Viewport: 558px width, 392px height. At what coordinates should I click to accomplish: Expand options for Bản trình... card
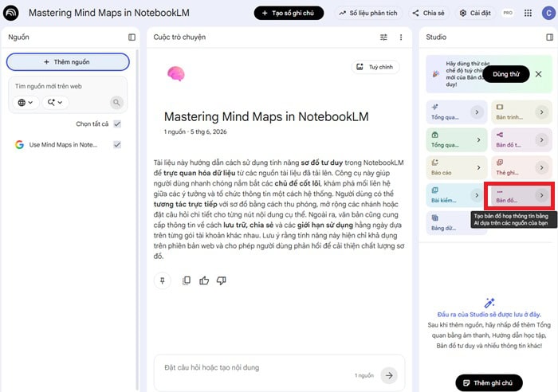coord(541,112)
